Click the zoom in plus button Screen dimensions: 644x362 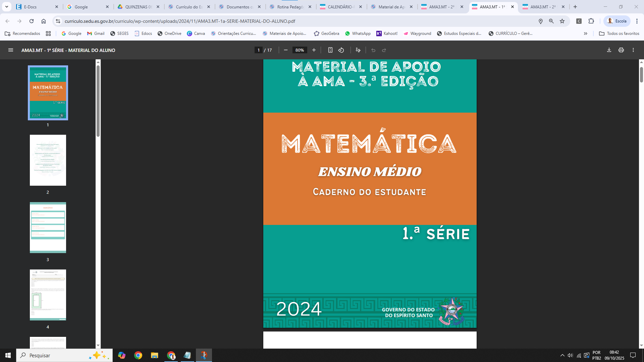tap(314, 50)
